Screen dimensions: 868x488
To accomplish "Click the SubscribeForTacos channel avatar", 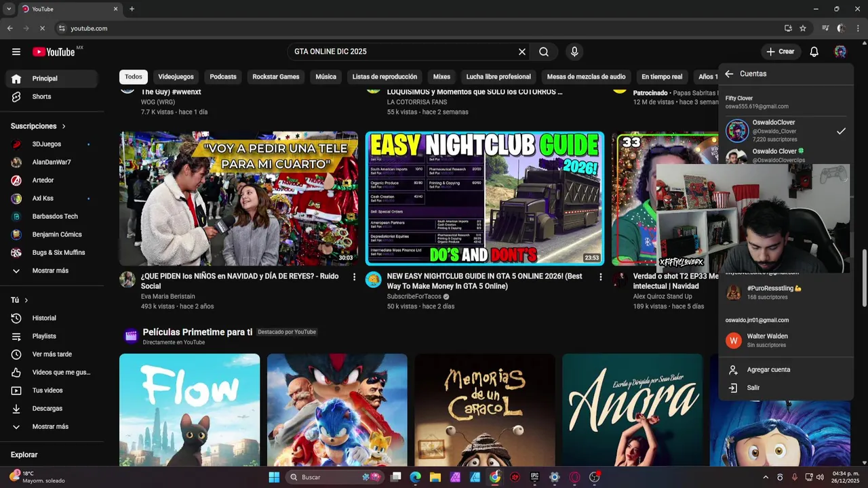I will tap(374, 279).
